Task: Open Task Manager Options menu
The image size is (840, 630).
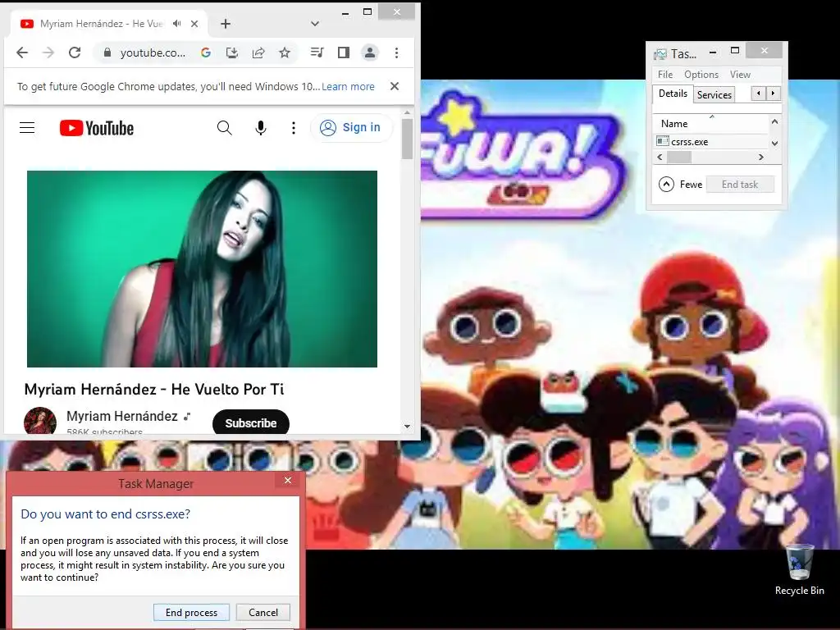Action: pos(701,75)
